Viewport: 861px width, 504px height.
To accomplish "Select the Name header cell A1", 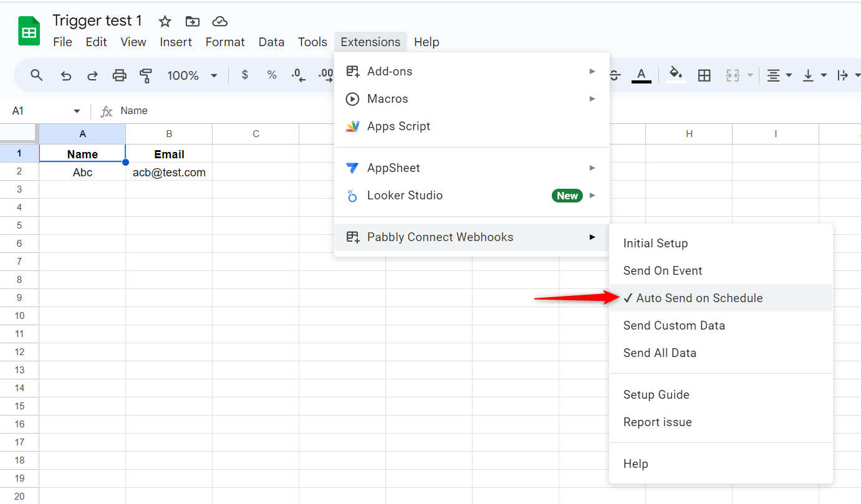I will point(82,154).
